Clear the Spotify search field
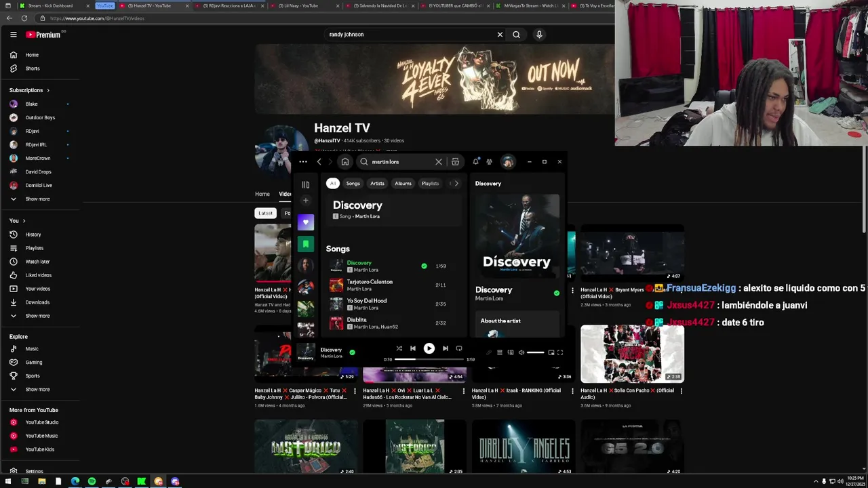 pos(439,162)
